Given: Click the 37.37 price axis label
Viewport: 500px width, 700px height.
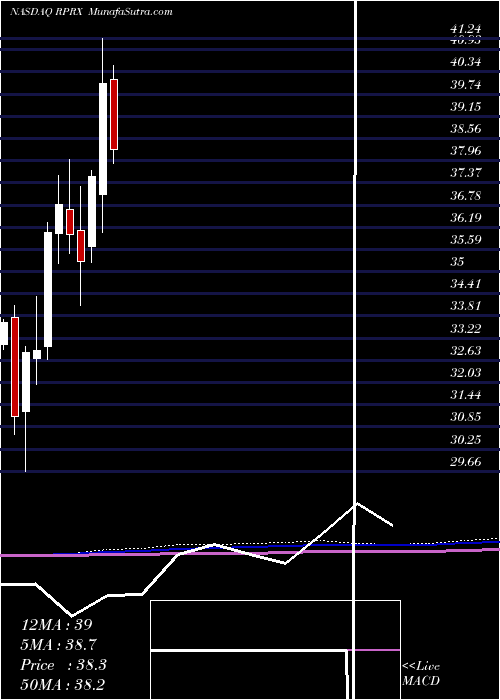Looking at the screenshot, I should click(466, 173).
